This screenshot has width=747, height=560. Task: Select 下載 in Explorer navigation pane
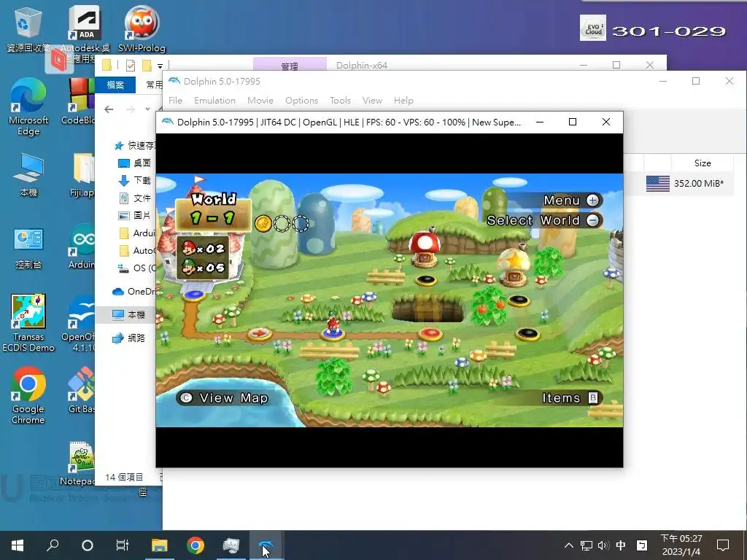pyautogui.click(x=134, y=181)
